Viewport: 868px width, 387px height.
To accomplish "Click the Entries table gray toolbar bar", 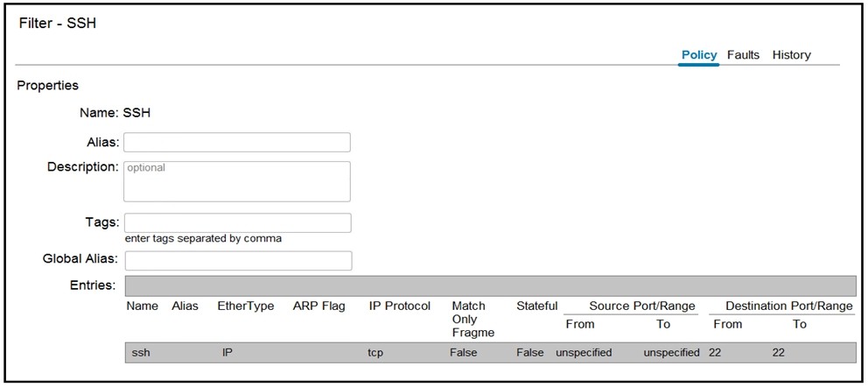I will 491,286.
